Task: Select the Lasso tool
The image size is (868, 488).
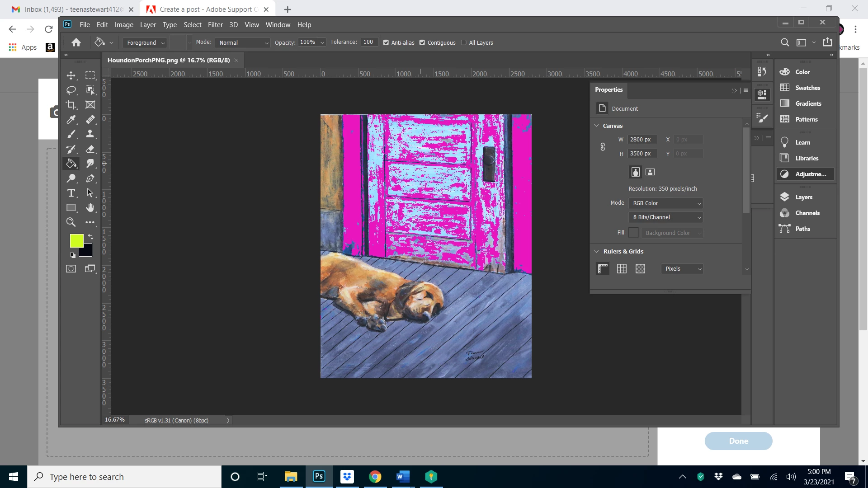Action: pos(71,90)
